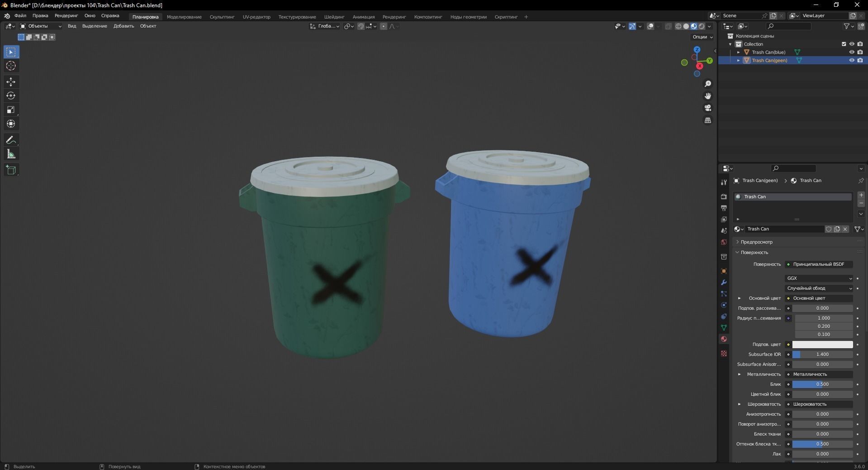Screen dimensions: 868x470
Task: Disable the Collection checkbox in outliner
Action: click(x=844, y=44)
